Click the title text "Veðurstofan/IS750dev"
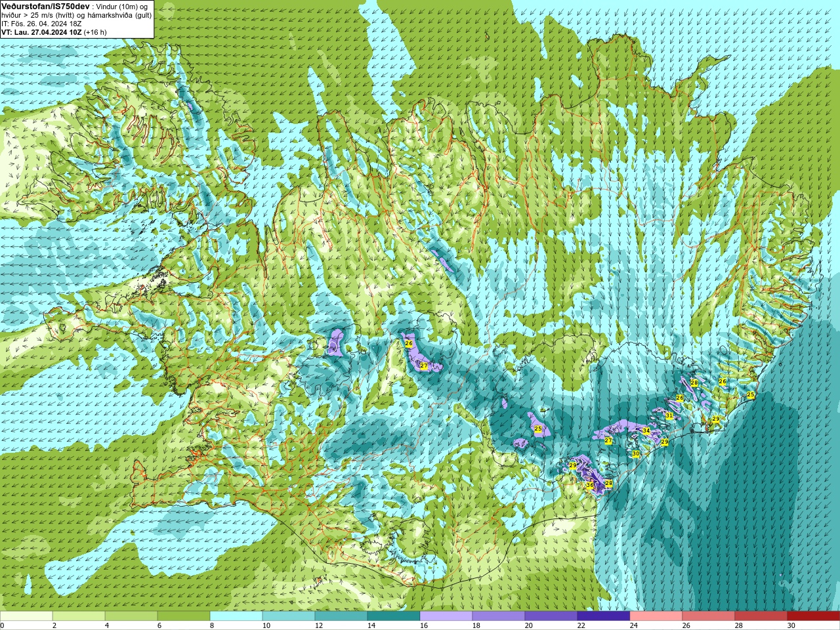 click(45, 6)
